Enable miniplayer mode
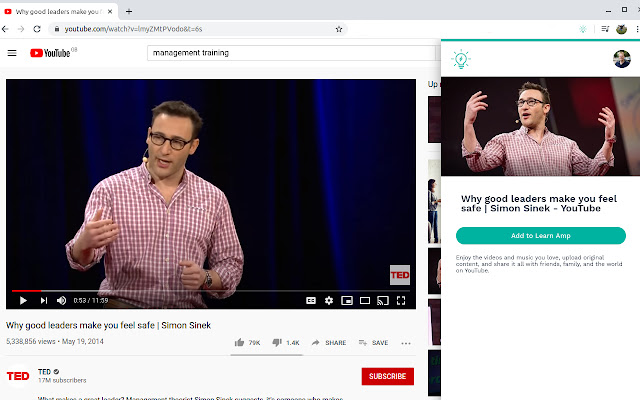The image size is (640, 400). pyautogui.click(x=347, y=300)
